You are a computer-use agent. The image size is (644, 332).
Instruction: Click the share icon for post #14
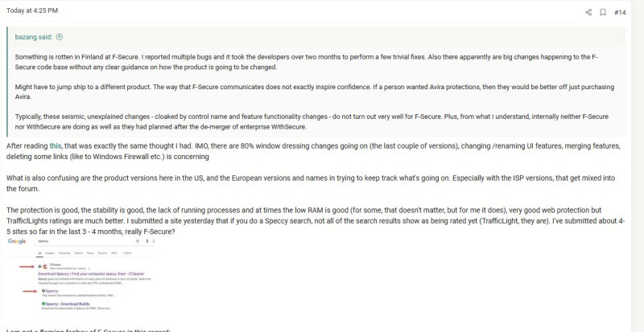coord(588,12)
